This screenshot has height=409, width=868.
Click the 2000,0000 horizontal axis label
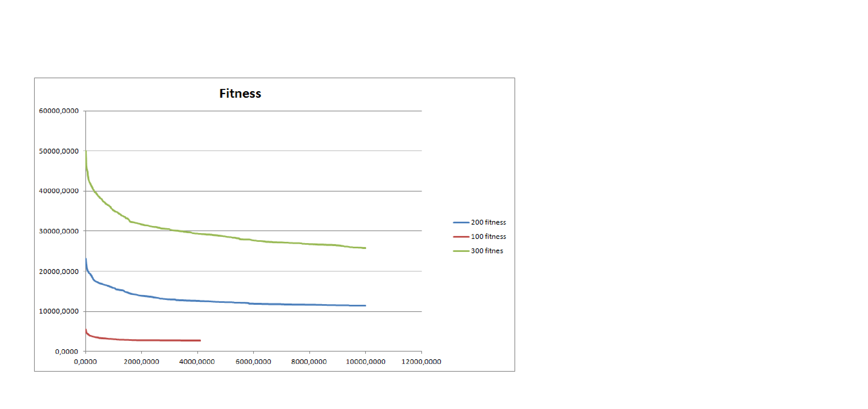(x=141, y=362)
